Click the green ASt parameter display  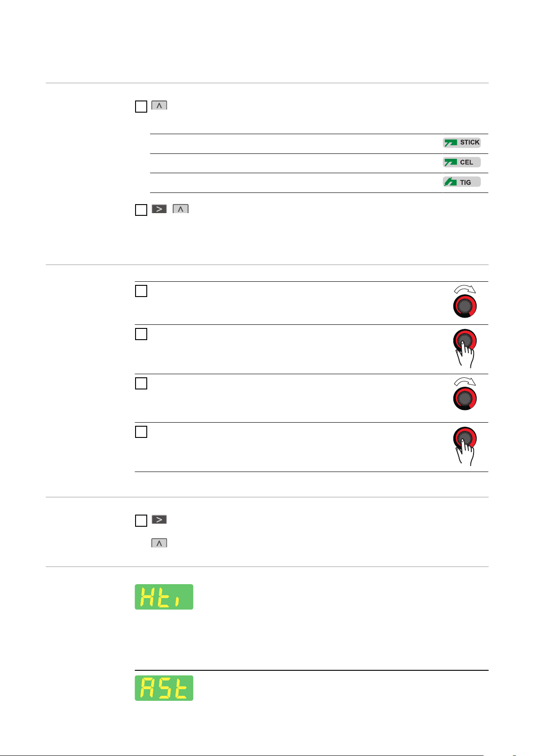164,688
